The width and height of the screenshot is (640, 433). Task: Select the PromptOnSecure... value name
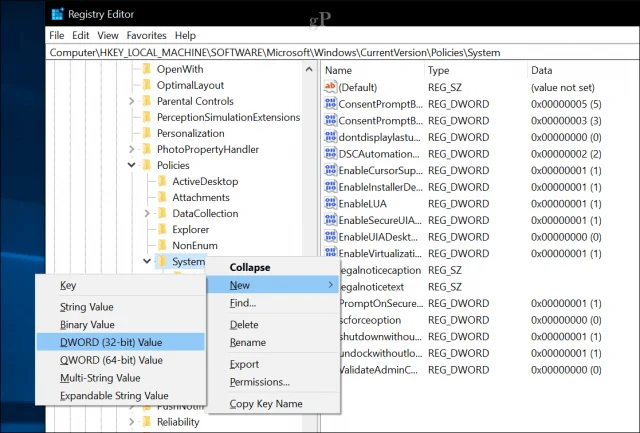pyautogui.click(x=381, y=303)
